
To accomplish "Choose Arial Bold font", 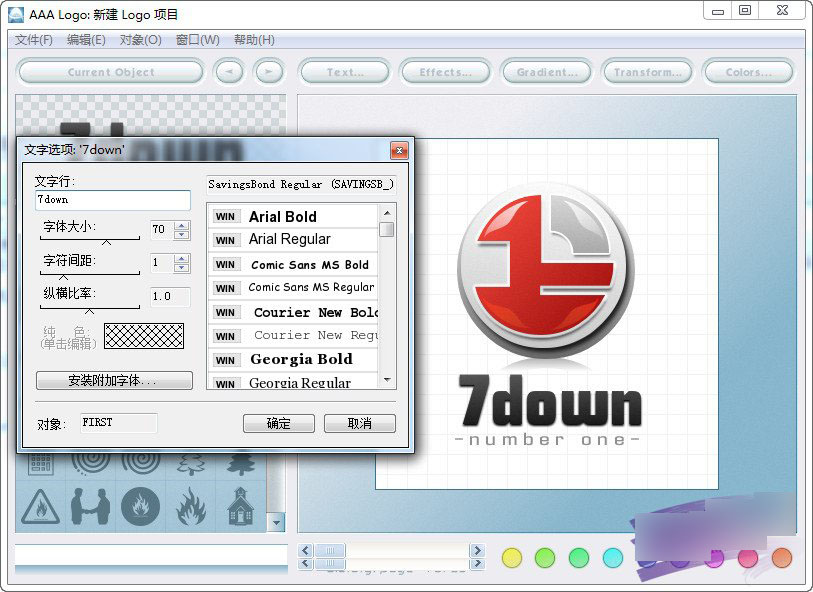I will [x=293, y=216].
